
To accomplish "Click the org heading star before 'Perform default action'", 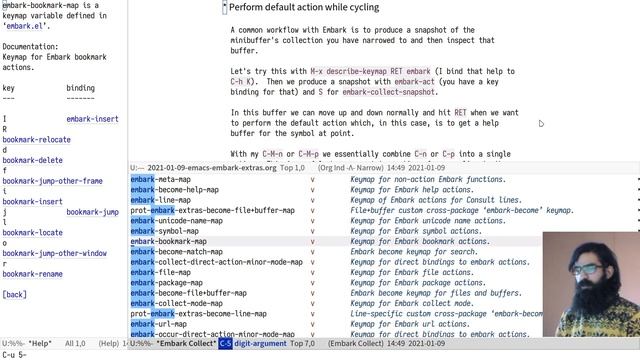I will 224,7.
